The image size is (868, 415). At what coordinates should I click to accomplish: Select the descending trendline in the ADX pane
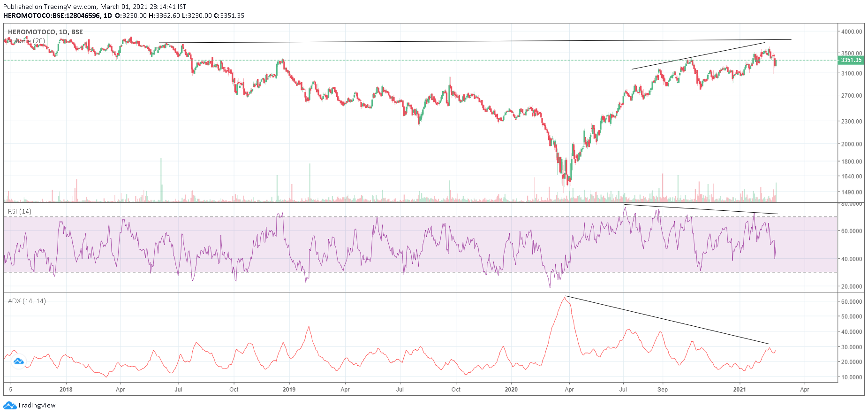click(x=667, y=320)
